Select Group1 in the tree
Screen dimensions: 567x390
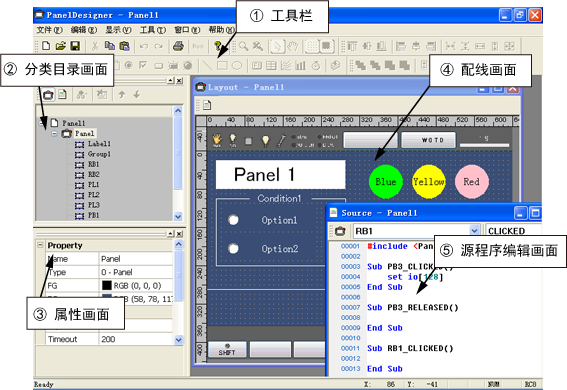(x=99, y=154)
